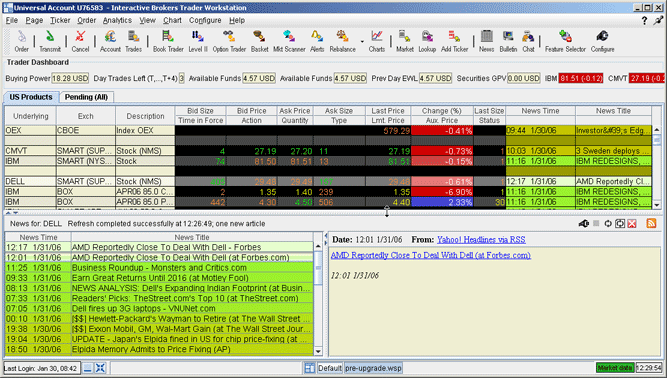Start Chat from the toolbar
667x378 pixels.
(x=528, y=41)
